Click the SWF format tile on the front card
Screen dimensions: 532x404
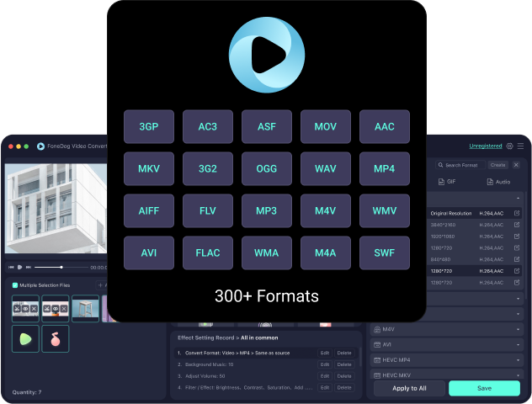click(x=385, y=252)
